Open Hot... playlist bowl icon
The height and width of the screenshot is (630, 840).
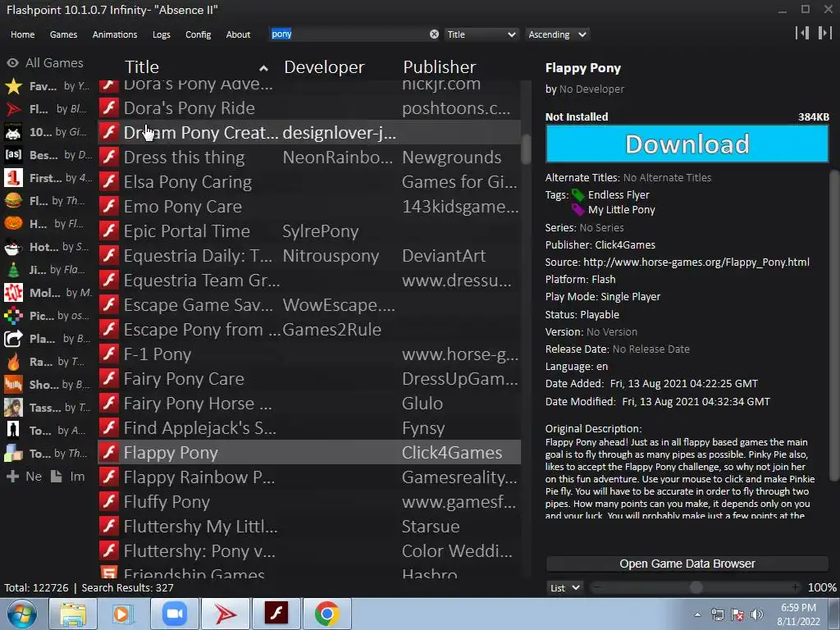click(13, 247)
